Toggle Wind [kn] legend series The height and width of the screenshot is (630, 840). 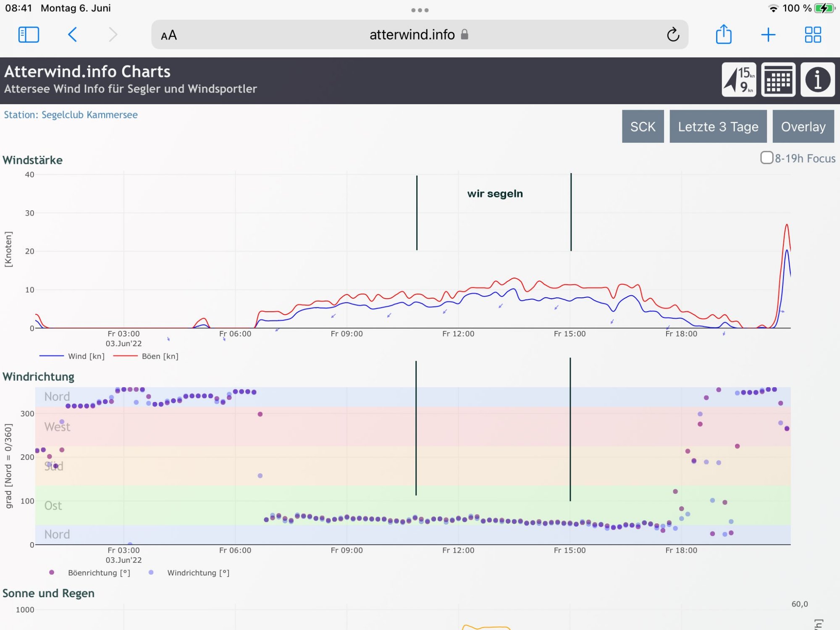tap(86, 356)
